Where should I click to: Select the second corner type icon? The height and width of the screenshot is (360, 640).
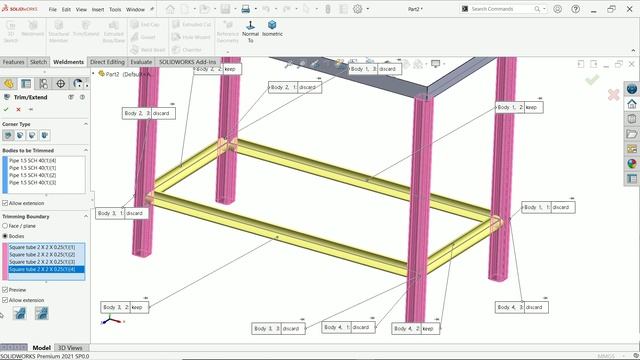pos(20,135)
